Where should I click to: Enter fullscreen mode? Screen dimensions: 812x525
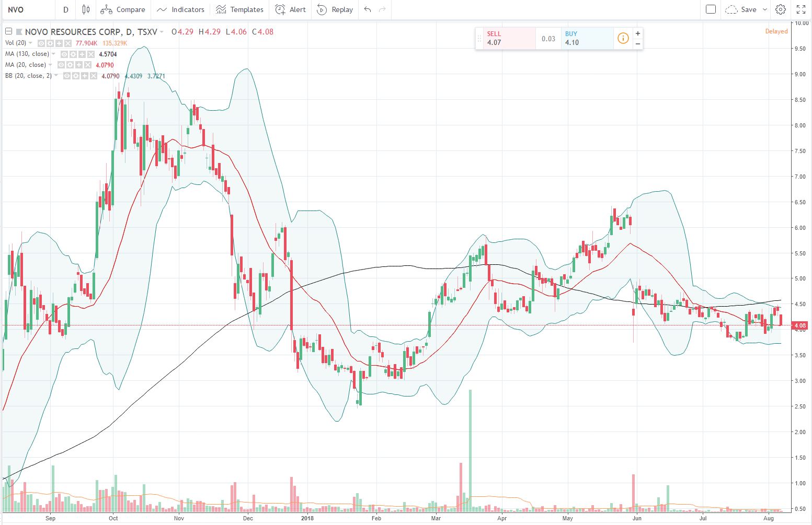coord(801,9)
